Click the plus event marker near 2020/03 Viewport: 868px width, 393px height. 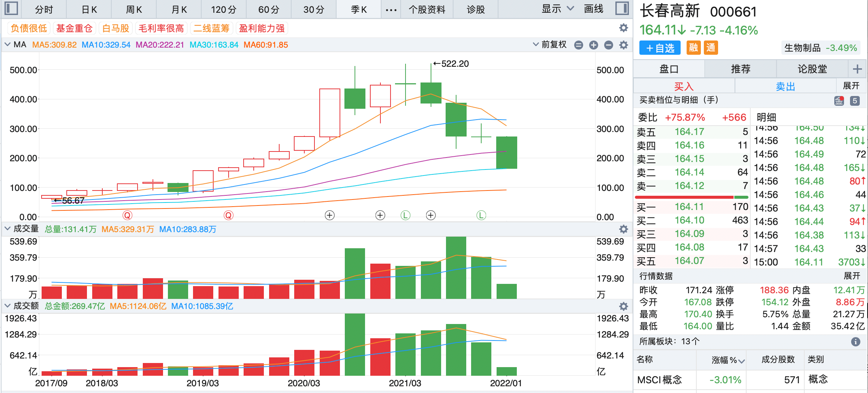(x=329, y=215)
